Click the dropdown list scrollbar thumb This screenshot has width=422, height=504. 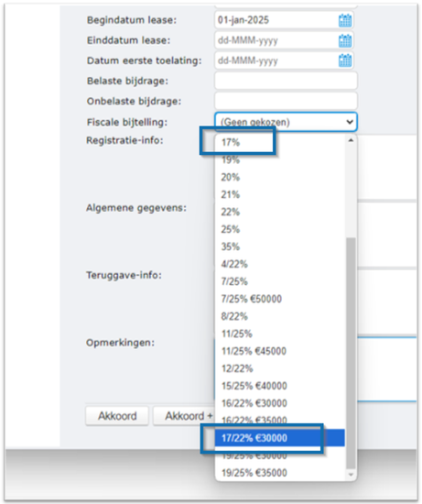tap(351, 354)
